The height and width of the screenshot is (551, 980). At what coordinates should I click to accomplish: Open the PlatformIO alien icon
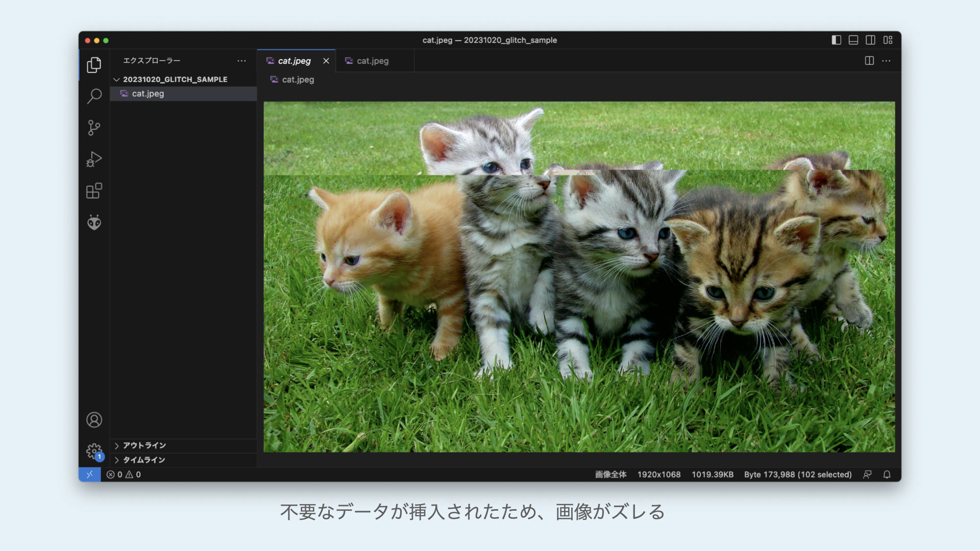click(x=94, y=222)
